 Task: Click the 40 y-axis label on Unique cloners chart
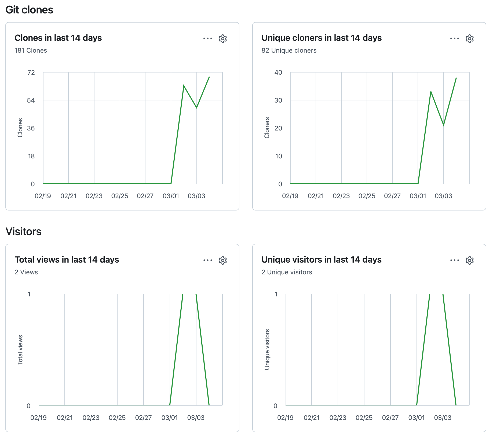(278, 72)
